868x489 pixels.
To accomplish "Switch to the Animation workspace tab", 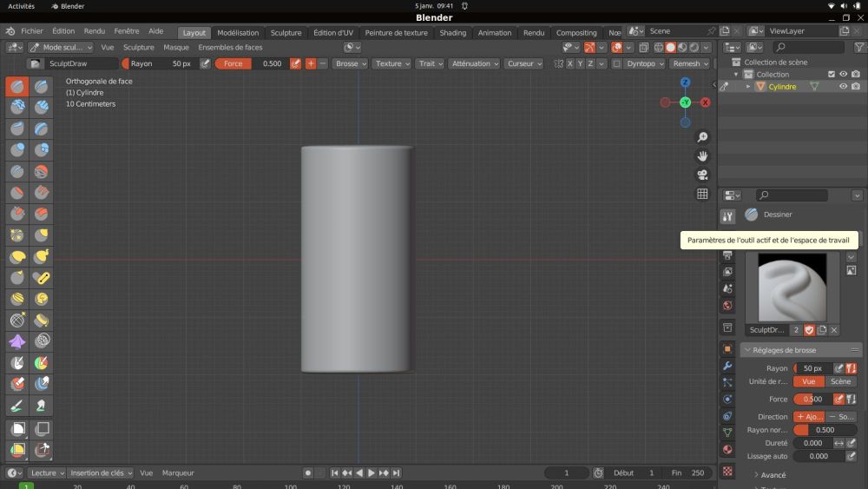I will tap(495, 33).
